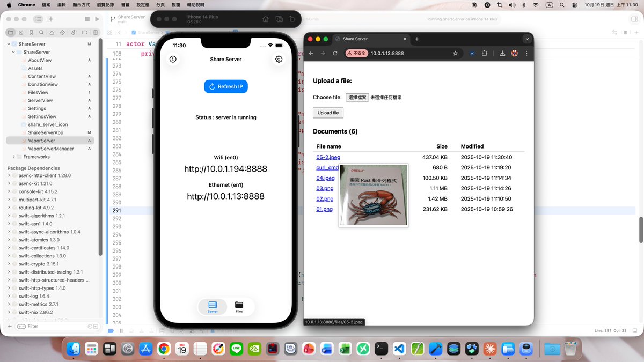Toggle Xcode navigator sidebar button

[38, 19]
